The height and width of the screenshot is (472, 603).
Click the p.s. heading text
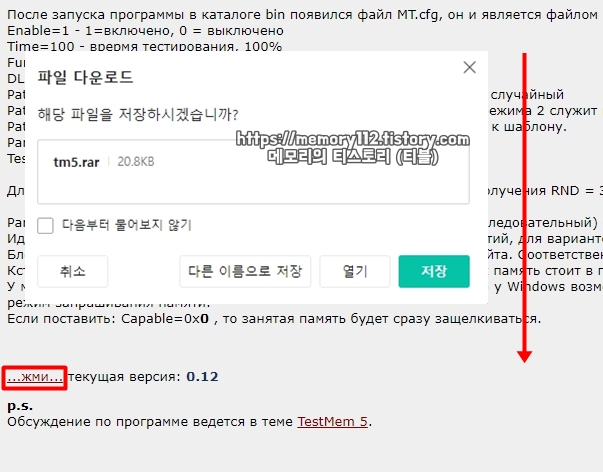(20, 406)
